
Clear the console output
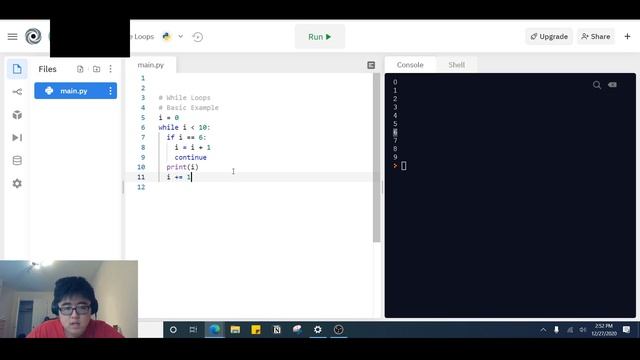[612, 84]
